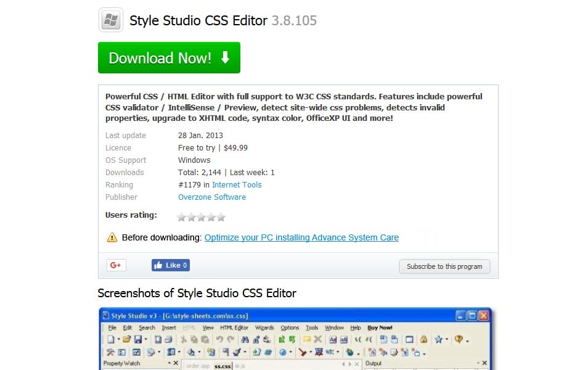Click the gray X delete toolbar icon
This screenshot has width=588, height=370.
coord(318,339)
